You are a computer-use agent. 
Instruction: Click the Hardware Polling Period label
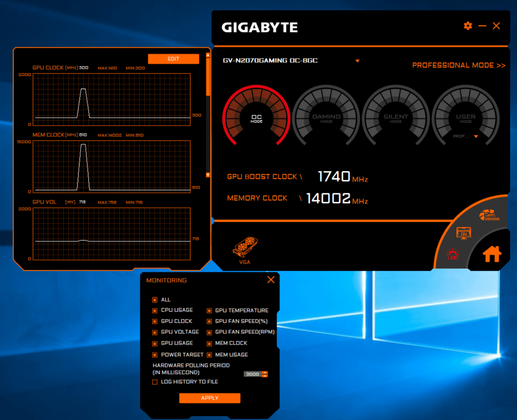click(191, 369)
